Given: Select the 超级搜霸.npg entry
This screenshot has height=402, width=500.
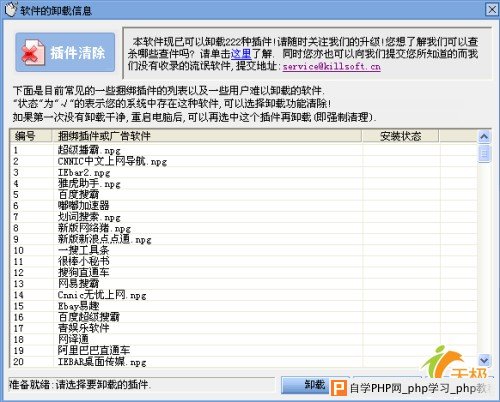Looking at the screenshot, I should point(89,150).
